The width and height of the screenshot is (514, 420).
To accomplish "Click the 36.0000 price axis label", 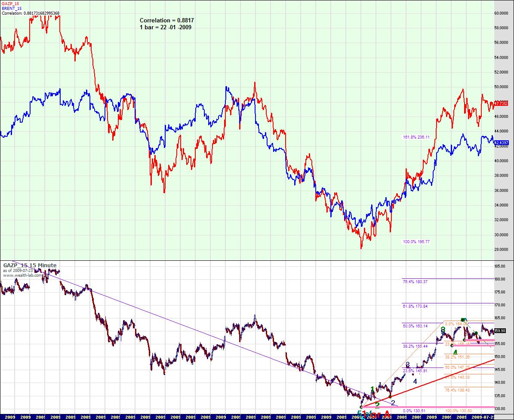I will [x=501, y=191].
